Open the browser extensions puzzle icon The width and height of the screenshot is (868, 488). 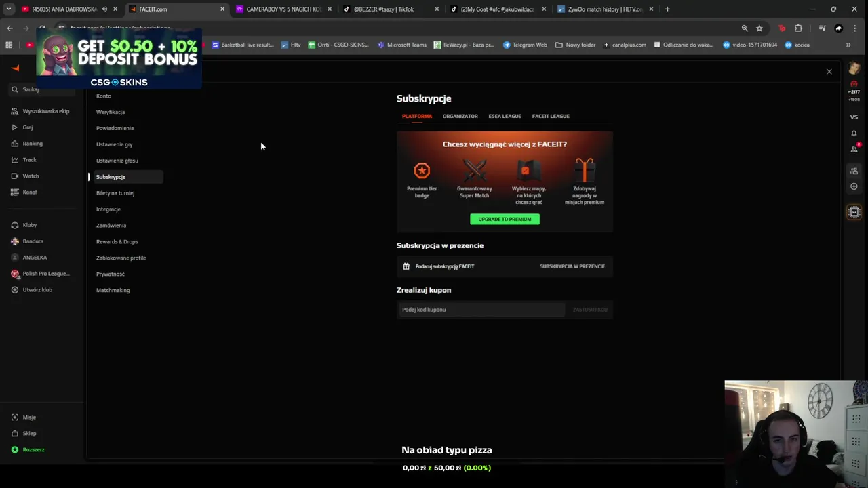point(798,28)
